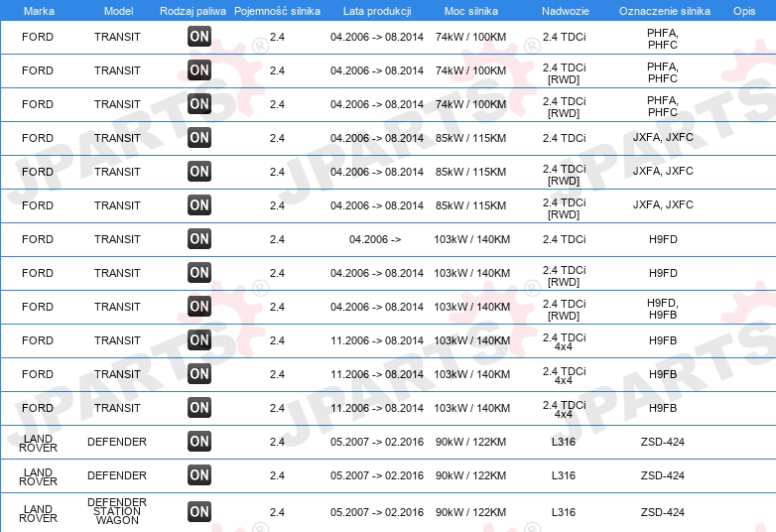Select the 'H9FD, H9FB' engine code cell

[663, 309]
